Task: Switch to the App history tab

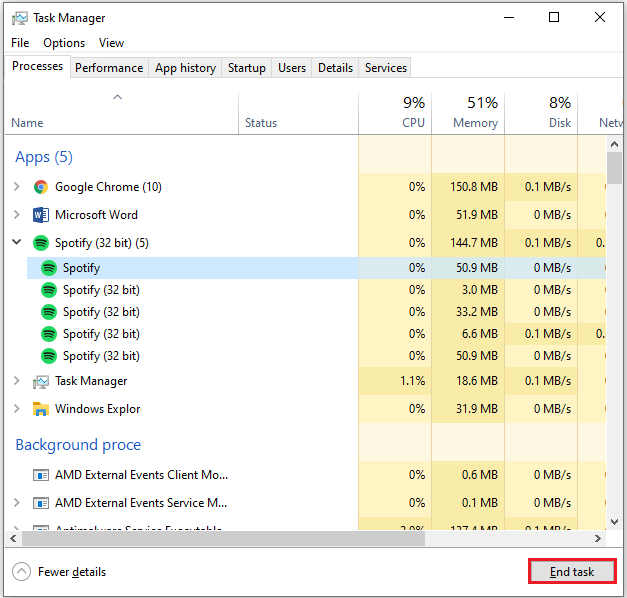Action: [186, 68]
